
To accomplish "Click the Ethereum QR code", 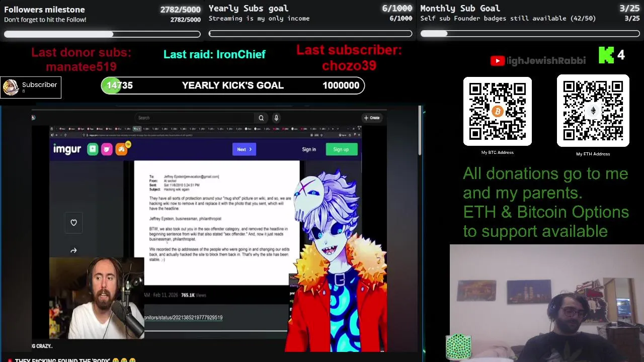I will [x=593, y=111].
